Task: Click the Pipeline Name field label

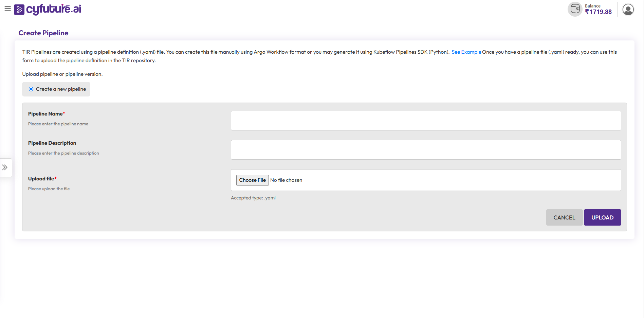Action: point(45,114)
